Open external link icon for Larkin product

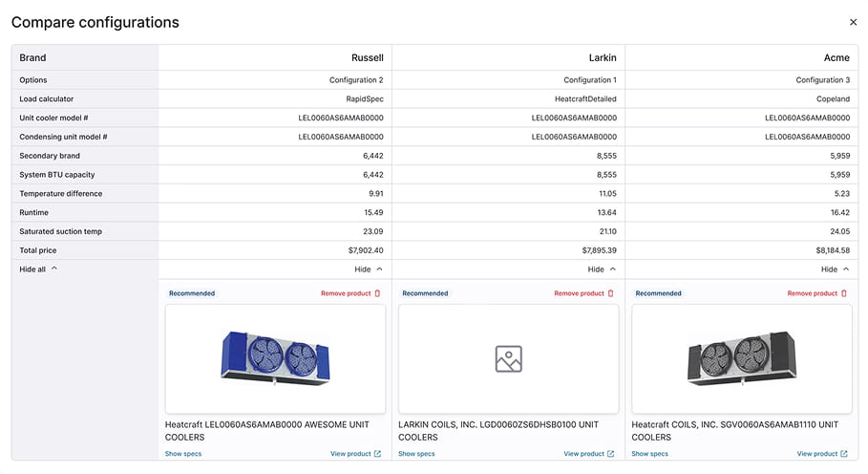point(610,454)
